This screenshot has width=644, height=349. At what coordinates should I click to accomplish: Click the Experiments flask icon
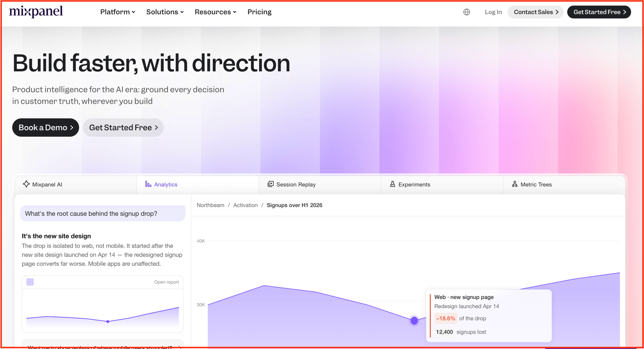392,184
